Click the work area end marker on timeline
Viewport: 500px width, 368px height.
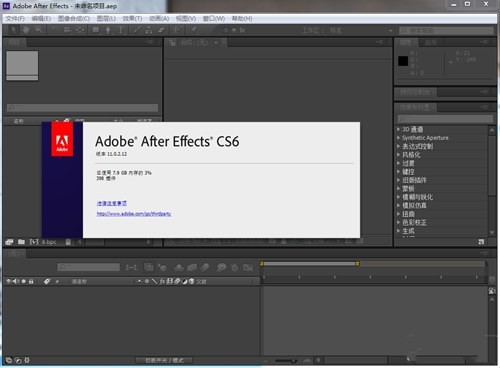point(357,264)
